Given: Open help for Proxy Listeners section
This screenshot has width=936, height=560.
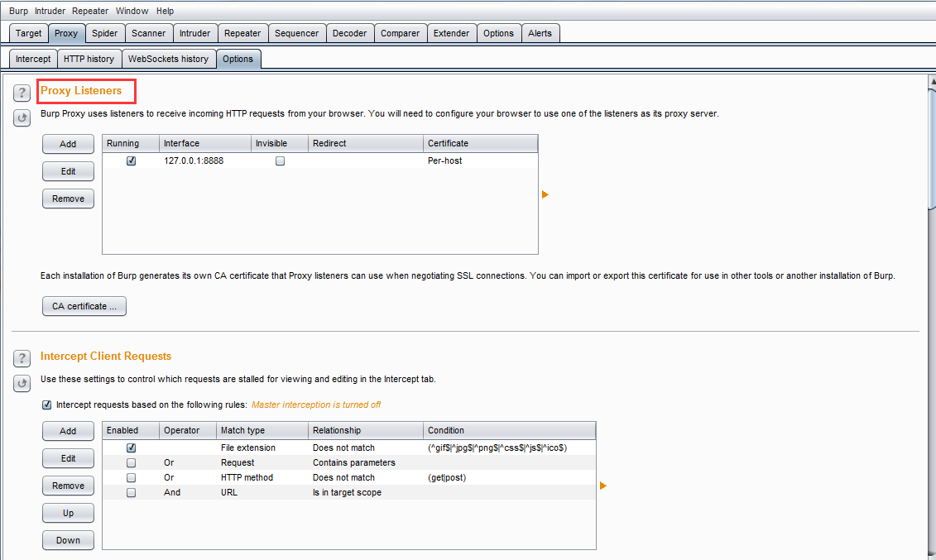Looking at the screenshot, I should (x=22, y=93).
